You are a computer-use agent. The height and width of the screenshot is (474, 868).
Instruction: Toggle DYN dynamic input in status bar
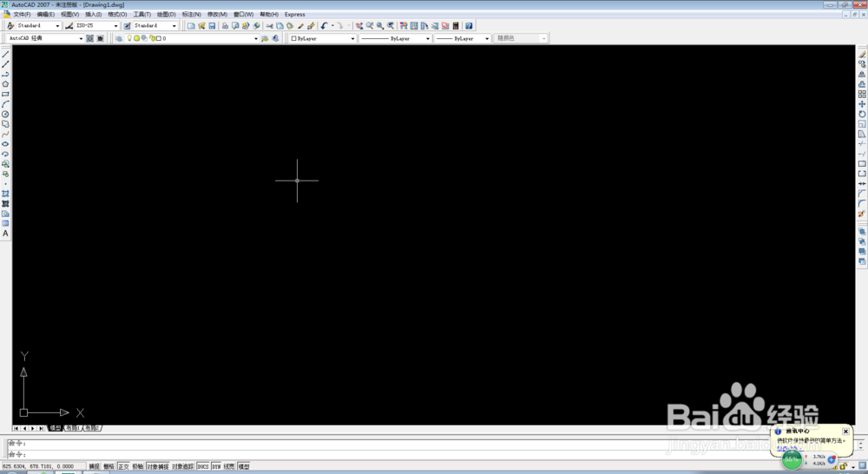click(216, 467)
